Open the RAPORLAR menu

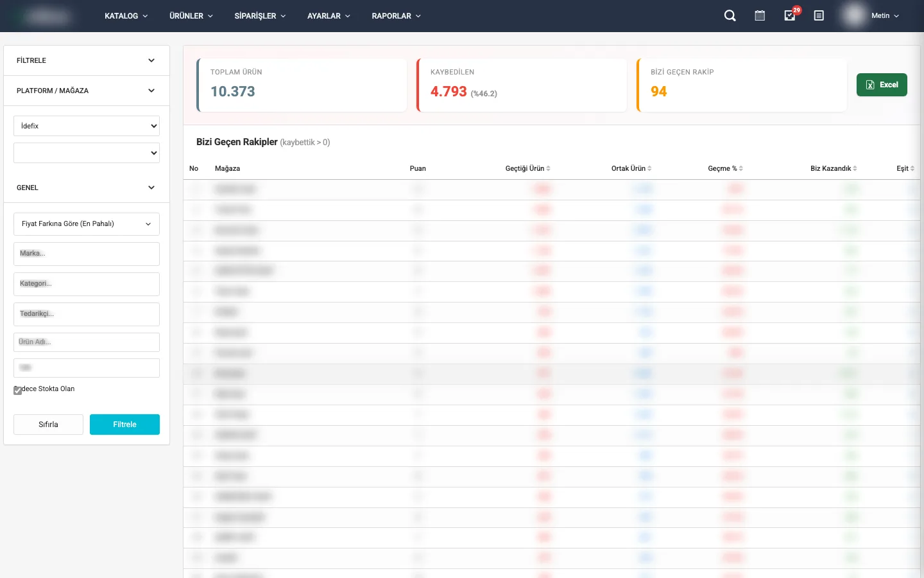(396, 16)
